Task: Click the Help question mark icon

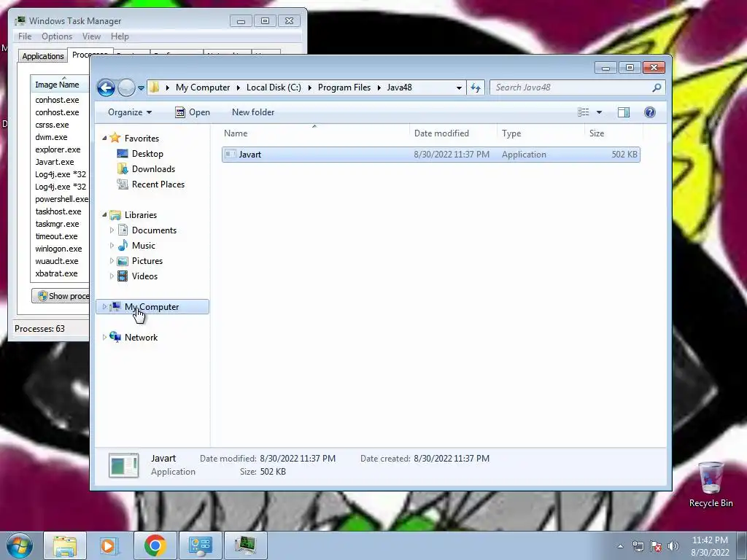Action: click(x=649, y=112)
